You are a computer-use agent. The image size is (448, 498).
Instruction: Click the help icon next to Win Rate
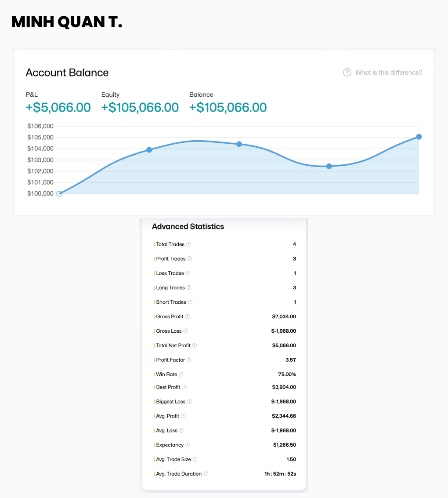click(x=181, y=374)
